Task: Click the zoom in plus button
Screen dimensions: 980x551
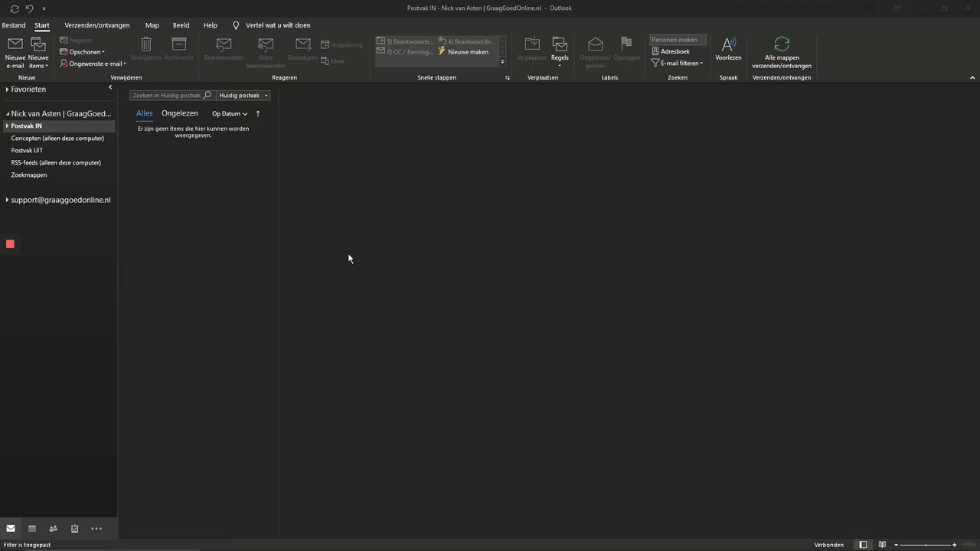Action: (954, 545)
